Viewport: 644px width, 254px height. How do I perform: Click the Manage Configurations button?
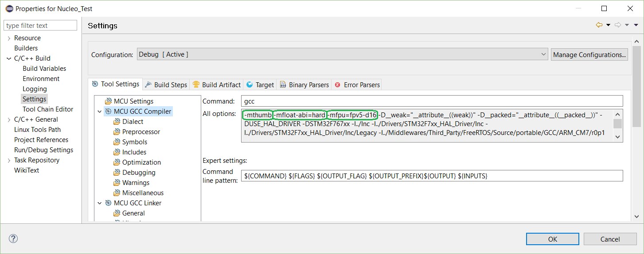pos(589,54)
